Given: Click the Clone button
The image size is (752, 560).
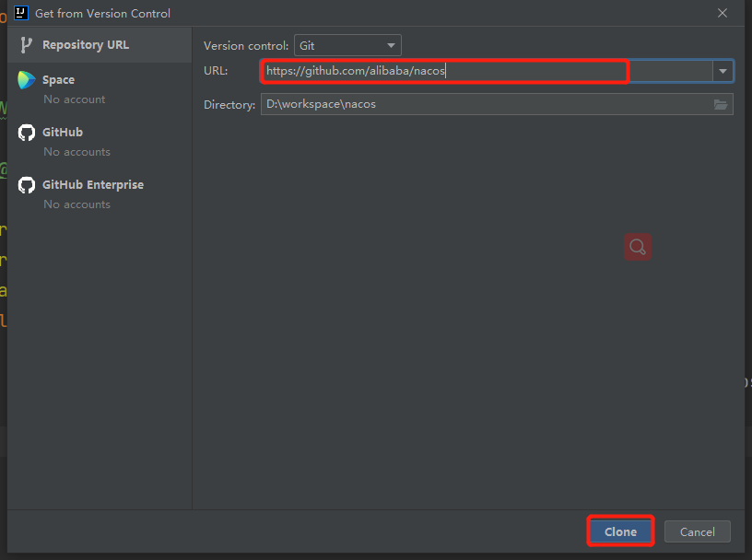Looking at the screenshot, I should point(620,531).
